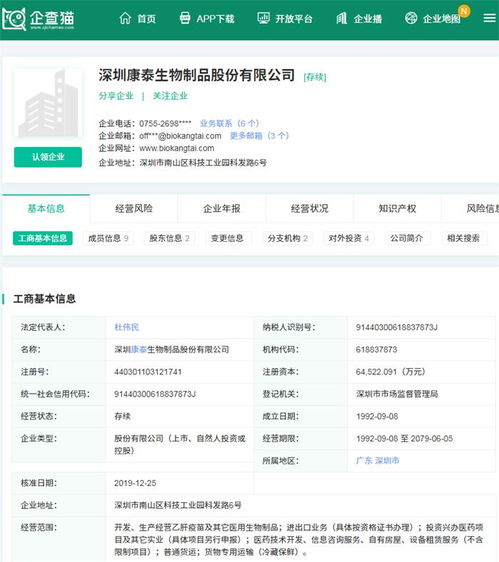Click the 认领企业 button
Screen dimensions: 499x562
point(48,157)
